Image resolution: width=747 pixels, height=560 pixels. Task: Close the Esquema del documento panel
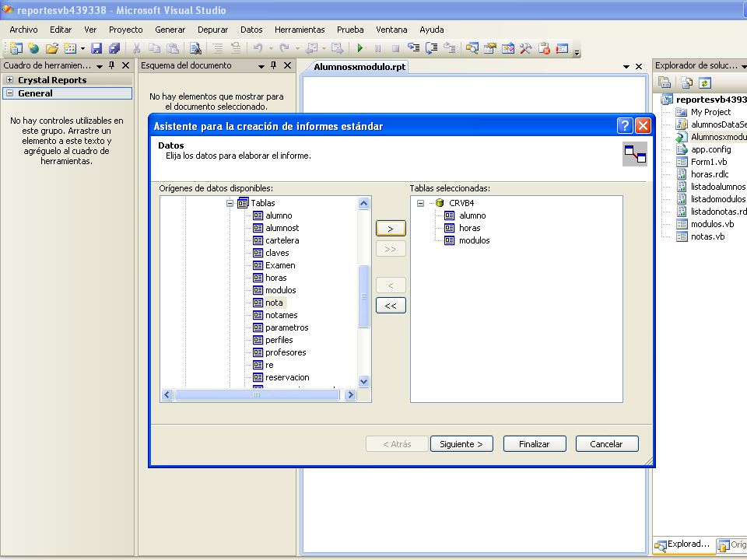tap(287, 65)
